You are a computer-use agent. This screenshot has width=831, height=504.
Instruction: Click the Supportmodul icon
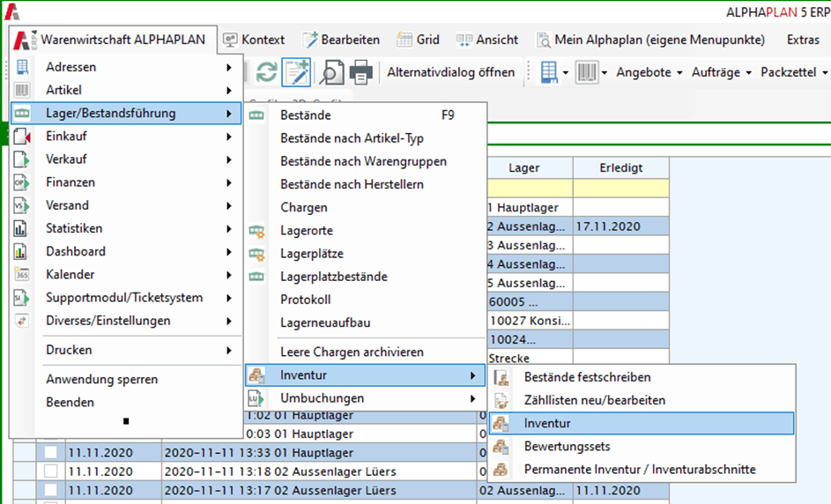22,297
